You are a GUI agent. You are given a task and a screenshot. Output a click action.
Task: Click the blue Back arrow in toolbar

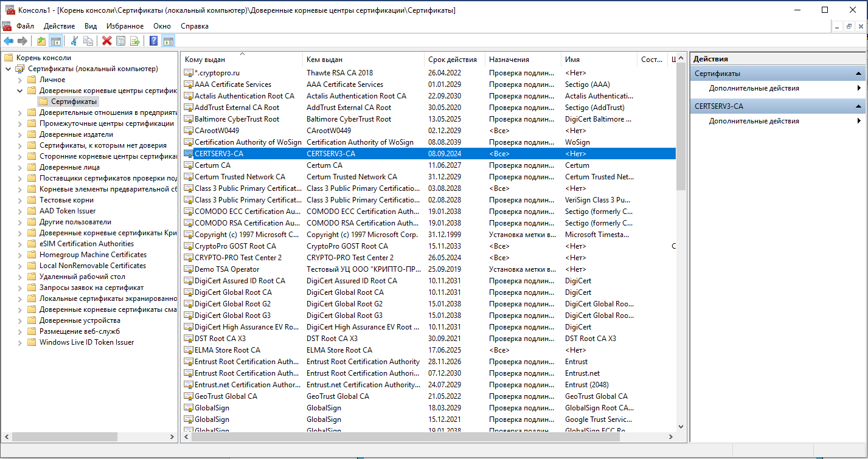9,41
